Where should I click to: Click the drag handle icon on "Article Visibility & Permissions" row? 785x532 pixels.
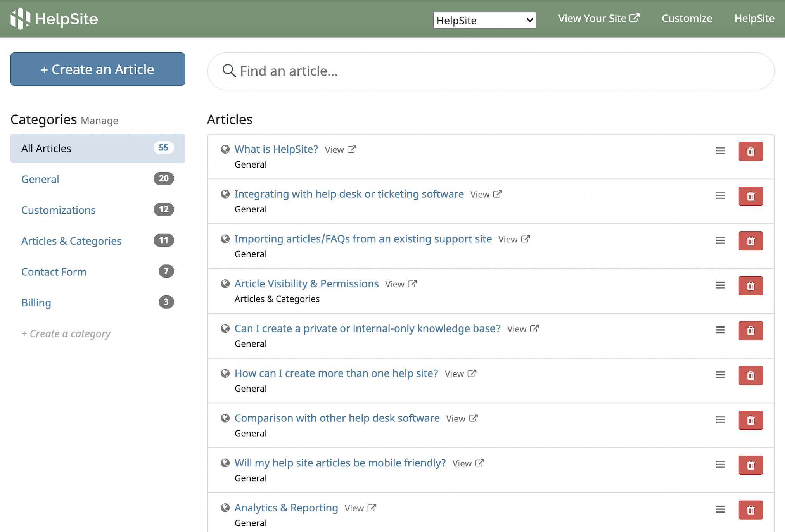pos(720,285)
